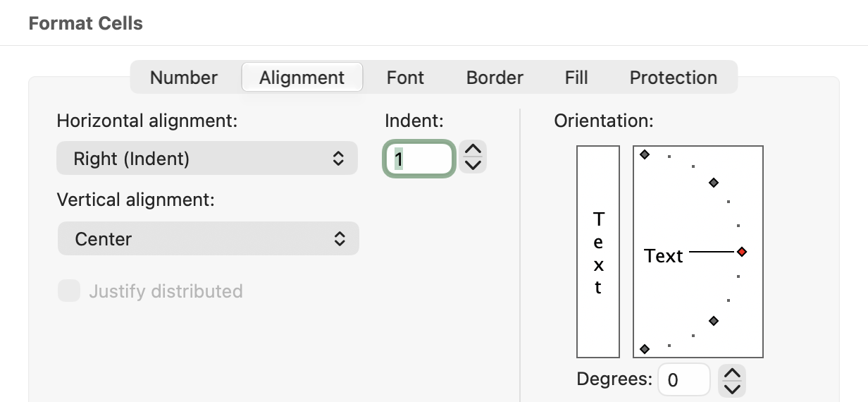Click the horizontal Text label in the orientation dial
The width and height of the screenshot is (868, 402).
tap(664, 256)
